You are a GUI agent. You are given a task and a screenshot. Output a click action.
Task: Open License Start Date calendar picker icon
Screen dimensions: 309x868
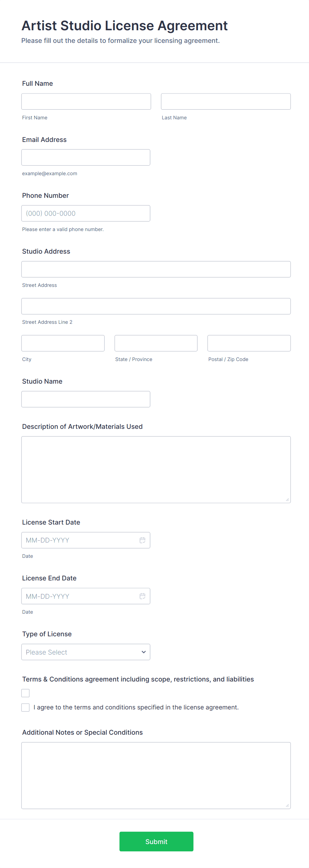pyautogui.click(x=143, y=540)
